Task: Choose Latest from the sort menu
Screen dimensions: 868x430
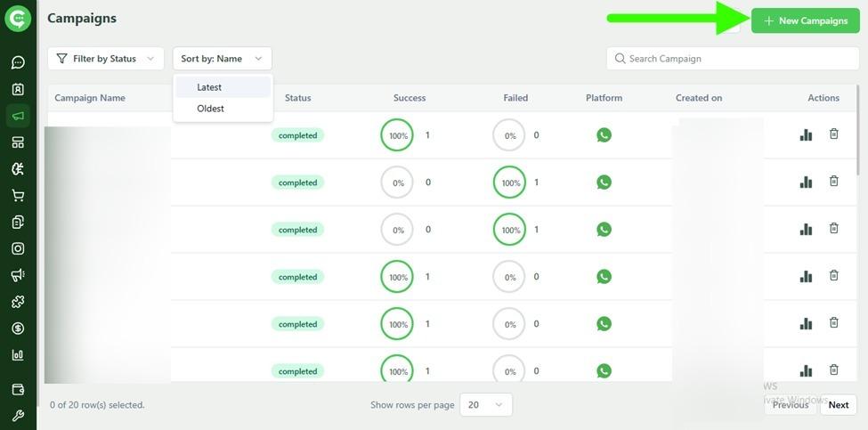Action: 223,87
